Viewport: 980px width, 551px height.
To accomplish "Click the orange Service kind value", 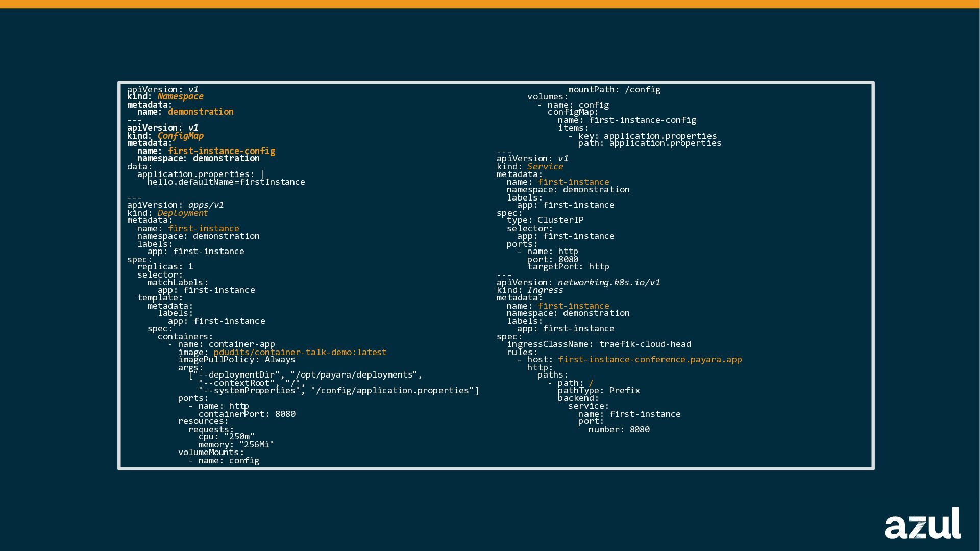I will tap(545, 166).
